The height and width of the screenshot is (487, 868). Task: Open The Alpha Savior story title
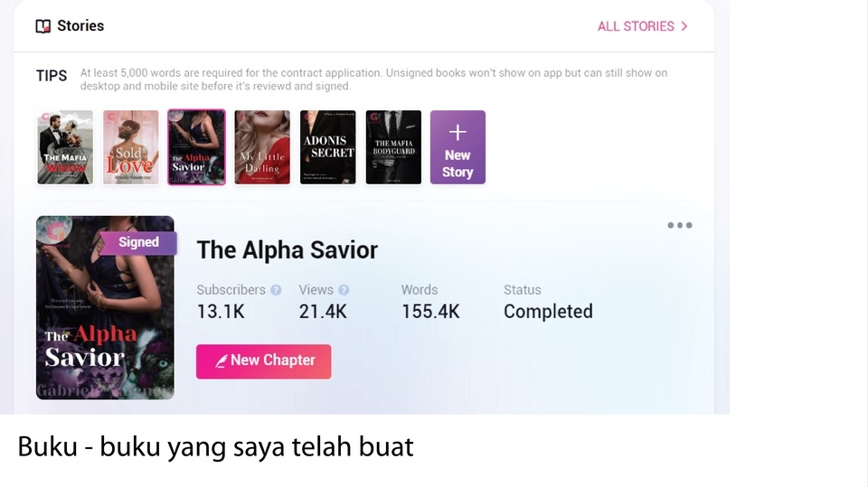[288, 250]
